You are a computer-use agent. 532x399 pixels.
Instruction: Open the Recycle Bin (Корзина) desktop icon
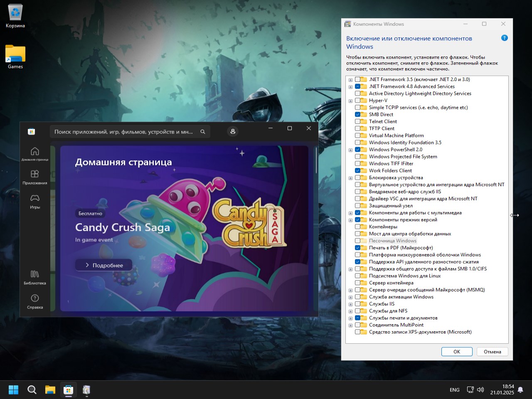click(15, 16)
